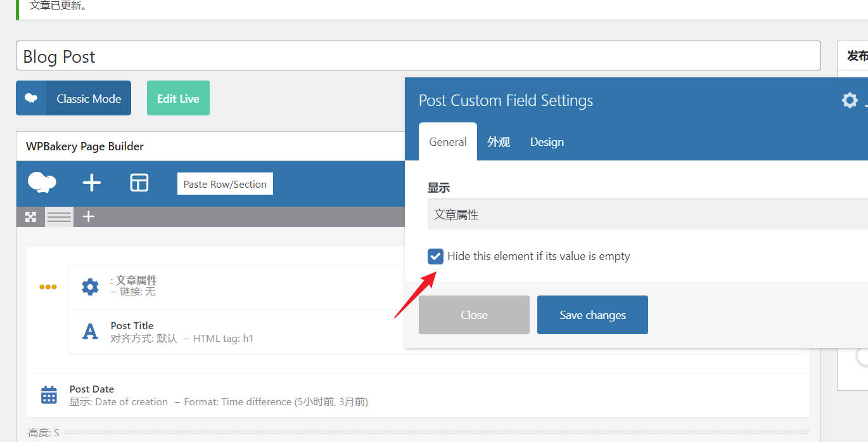Open the 显示 dropdown showing 文章属性
The image size is (868, 442).
pos(648,214)
